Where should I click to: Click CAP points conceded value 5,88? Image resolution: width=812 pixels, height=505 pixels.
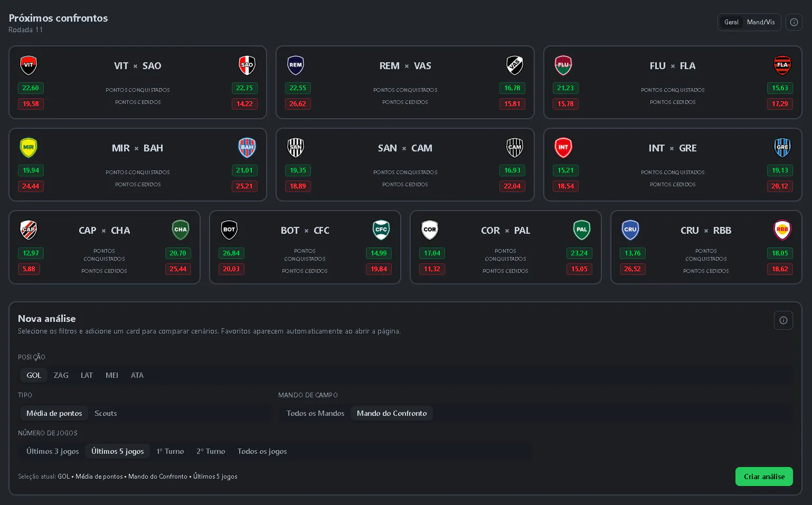(x=29, y=269)
